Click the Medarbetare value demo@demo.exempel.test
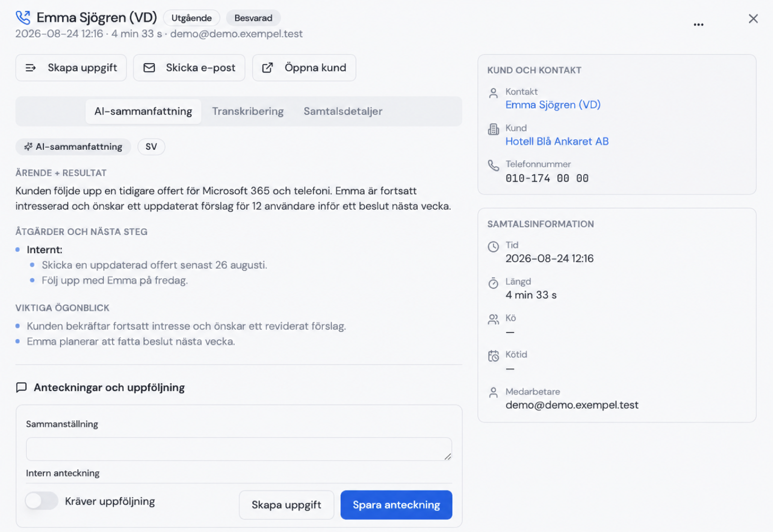 point(572,405)
